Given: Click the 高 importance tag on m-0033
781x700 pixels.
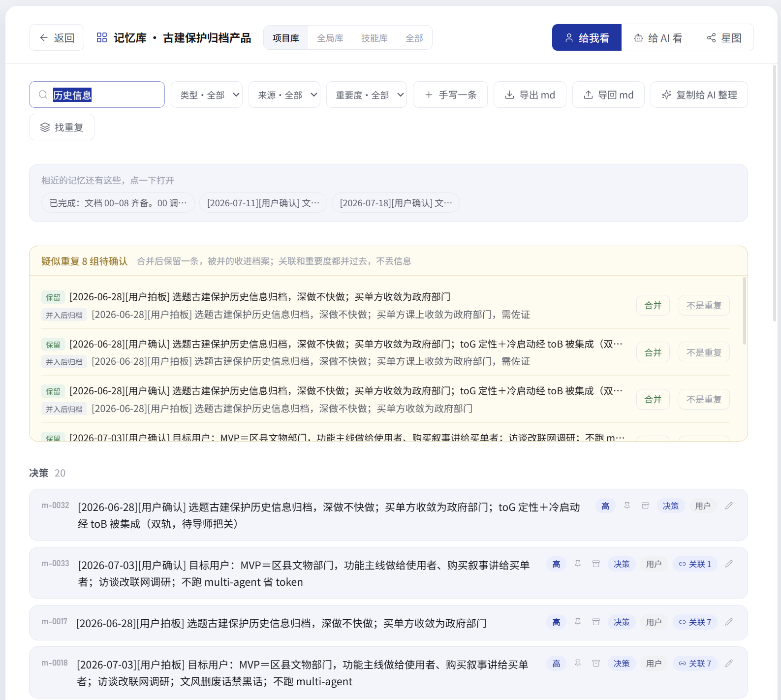Looking at the screenshot, I should 556,564.
